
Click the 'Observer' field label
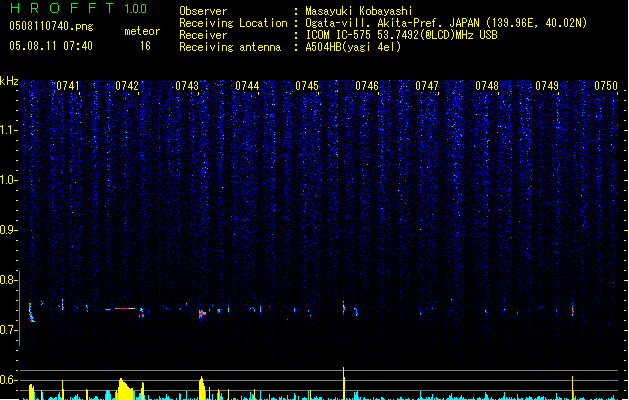point(203,11)
